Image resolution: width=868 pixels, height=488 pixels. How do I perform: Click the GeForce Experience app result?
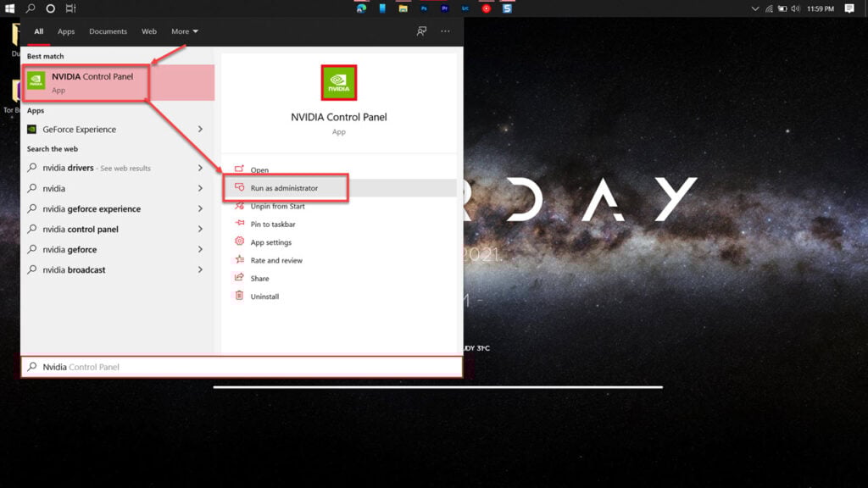[79, 130]
